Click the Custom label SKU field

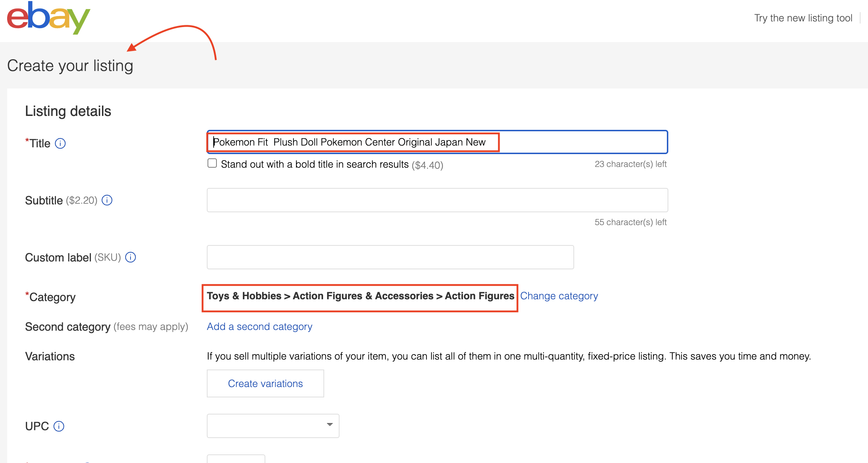click(x=390, y=257)
